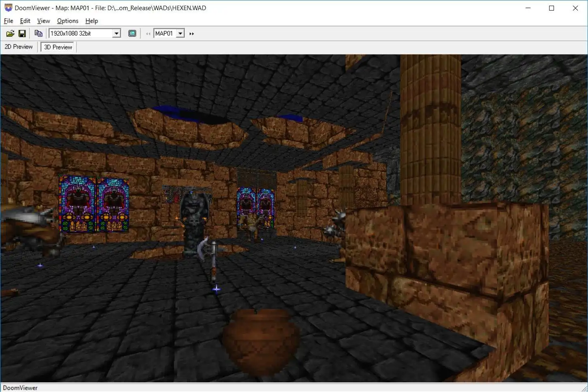588x392 pixels.
Task: Click the 3D viewport at the tall wooden pillar
Action: (430, 129)
